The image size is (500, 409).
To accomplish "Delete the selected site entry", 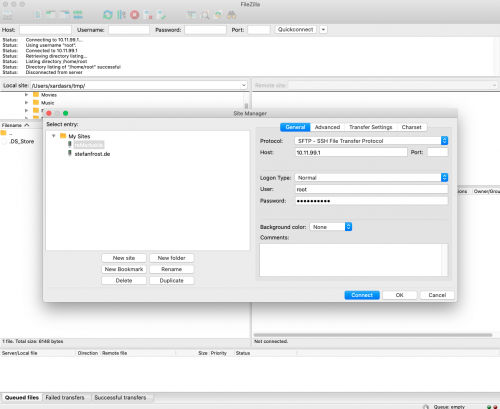I will click(124, 281).
